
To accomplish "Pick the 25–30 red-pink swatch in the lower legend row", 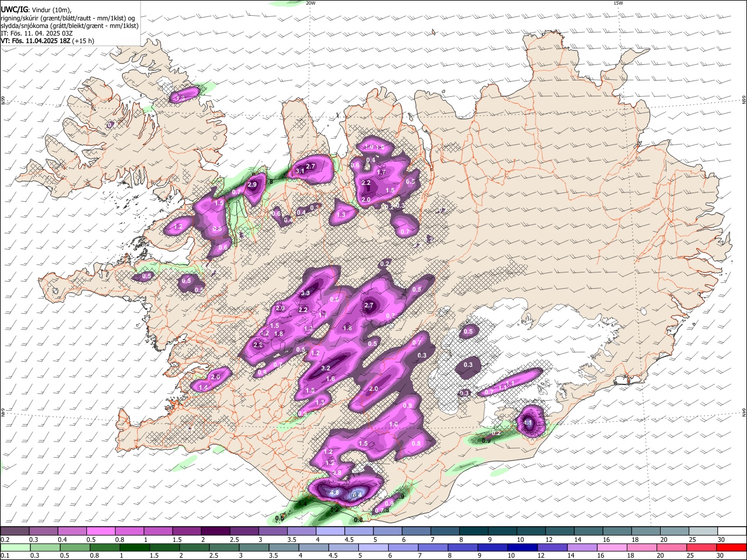I will pyautogui.click(x=700, y=548).
